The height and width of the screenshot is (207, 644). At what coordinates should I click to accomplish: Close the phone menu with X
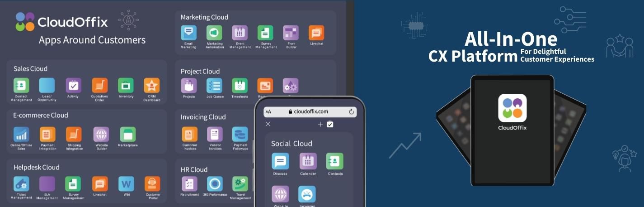coord(268,124)
